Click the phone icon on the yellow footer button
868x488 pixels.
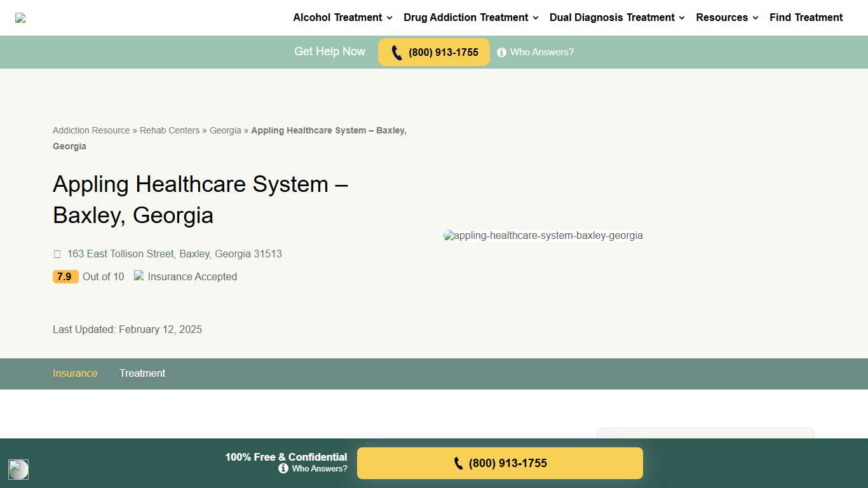tap(458, 463)
